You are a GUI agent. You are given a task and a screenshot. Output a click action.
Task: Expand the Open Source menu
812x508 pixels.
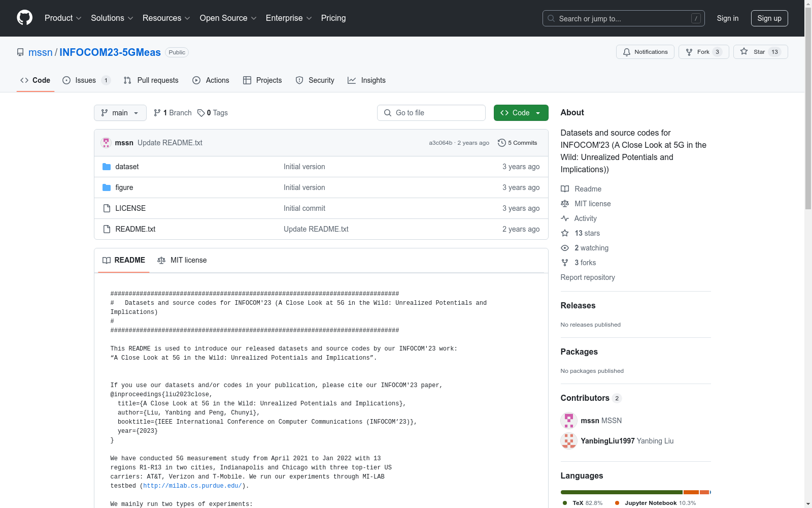coord(228,18)
